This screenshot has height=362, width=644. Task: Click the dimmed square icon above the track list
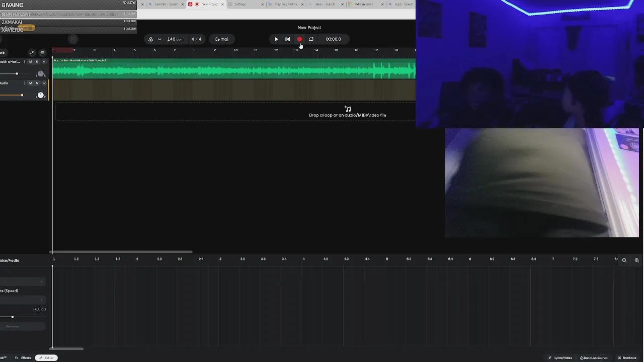point(73,39)
